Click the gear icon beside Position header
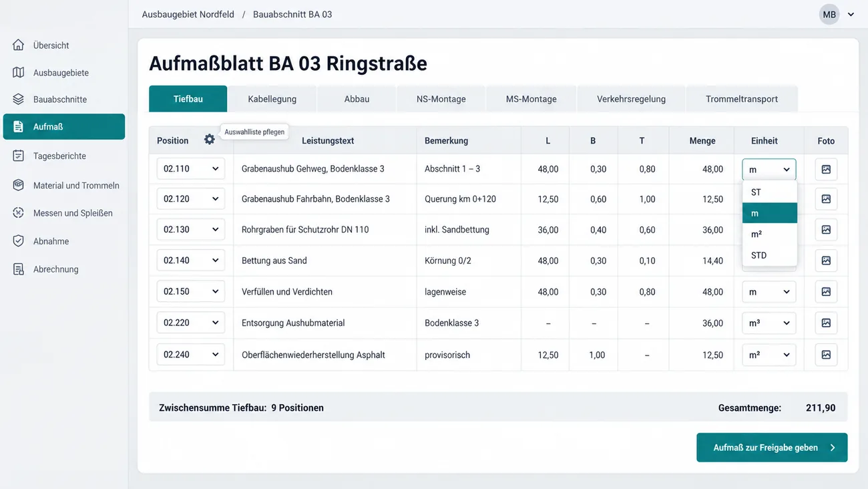The width and height of the screenshot is (868, 489). [x=210, y=140]
